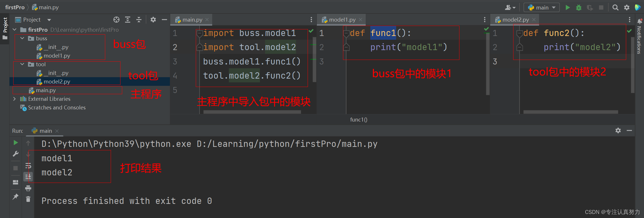This screenshot has height=218, width=644.
Task: Fold the func2 definition in model2.py
Action: tap(520, 33)
